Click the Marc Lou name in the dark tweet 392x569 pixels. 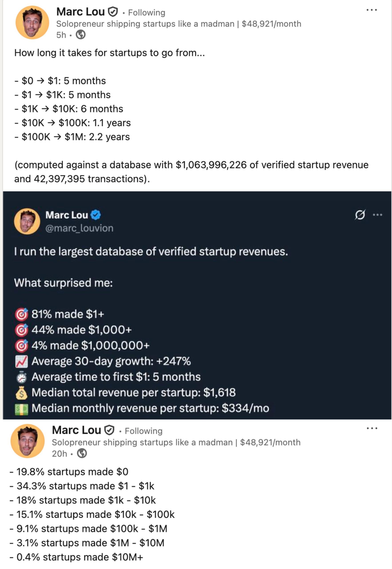pyautogui.click(x=67, y=215)
